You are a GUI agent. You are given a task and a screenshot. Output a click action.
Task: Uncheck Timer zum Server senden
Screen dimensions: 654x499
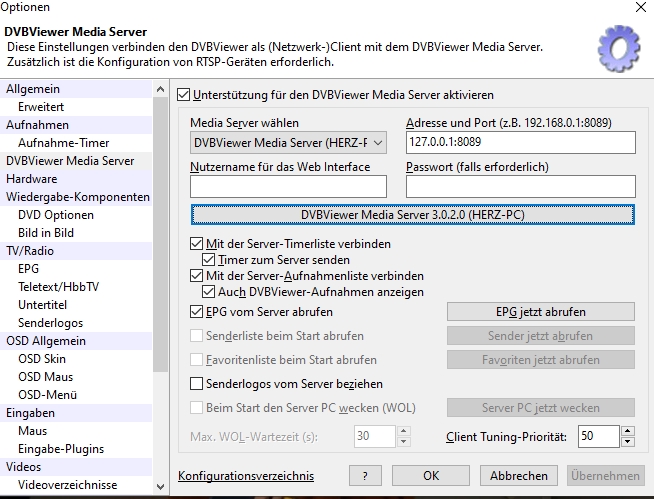tap(209, 259)
